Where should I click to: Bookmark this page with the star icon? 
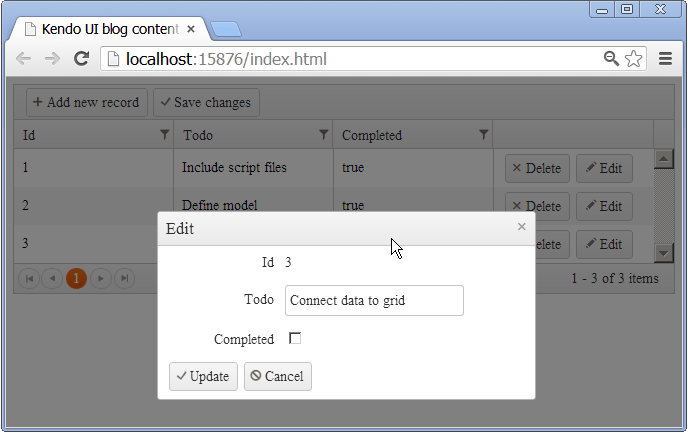[634, 60]
